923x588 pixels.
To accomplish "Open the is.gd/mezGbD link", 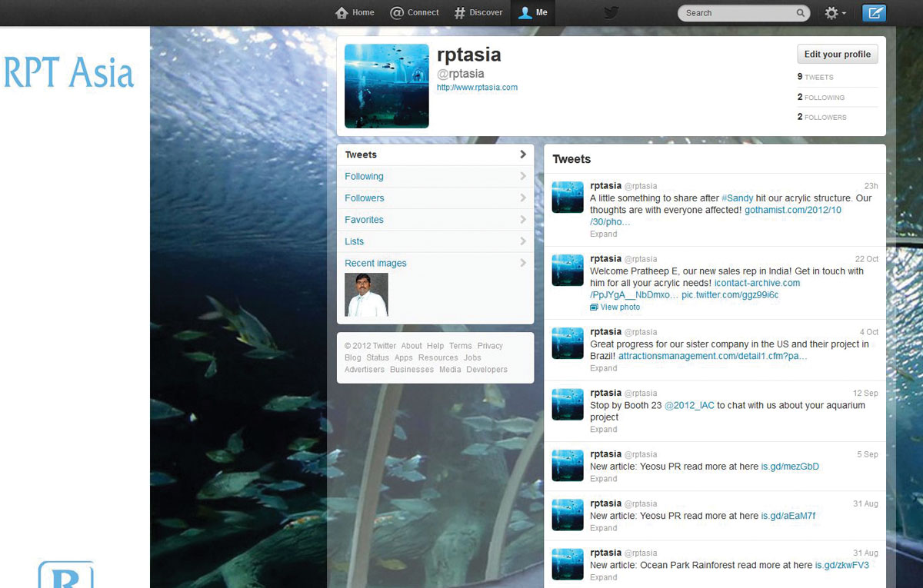I will pos(790,467).
